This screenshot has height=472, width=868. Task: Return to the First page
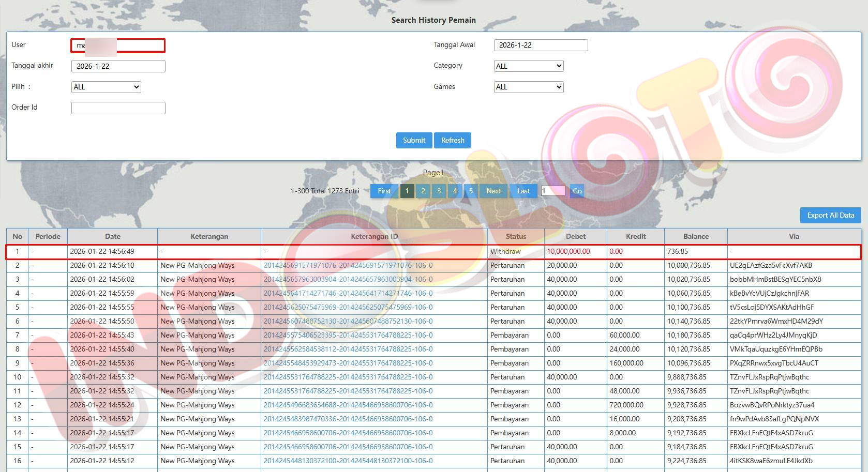point(384,191)
